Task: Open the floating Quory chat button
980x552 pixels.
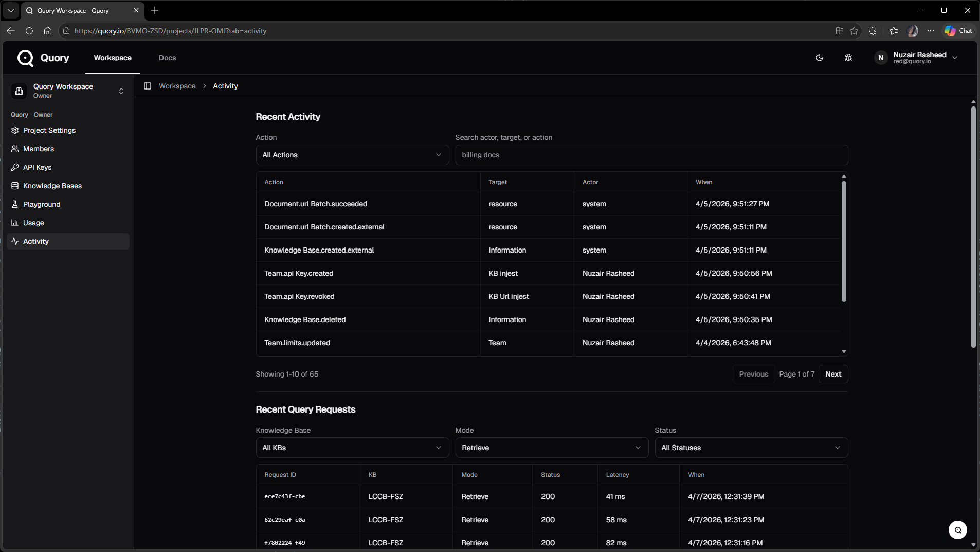Action: point(957,530)
